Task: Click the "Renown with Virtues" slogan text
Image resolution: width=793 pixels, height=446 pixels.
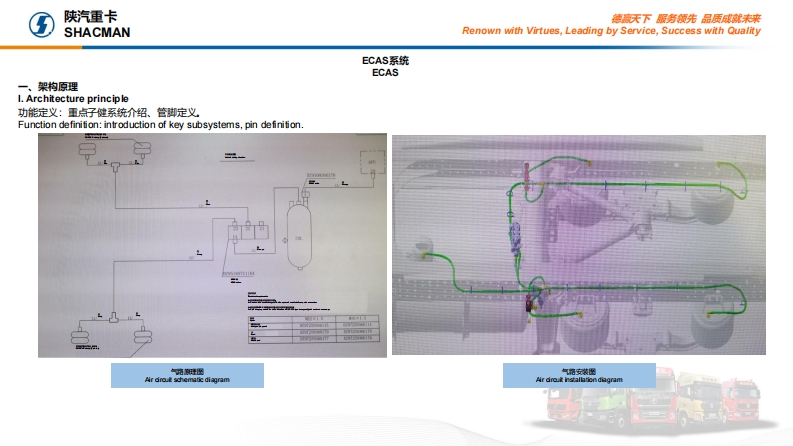Action: [x=611, y=31]
